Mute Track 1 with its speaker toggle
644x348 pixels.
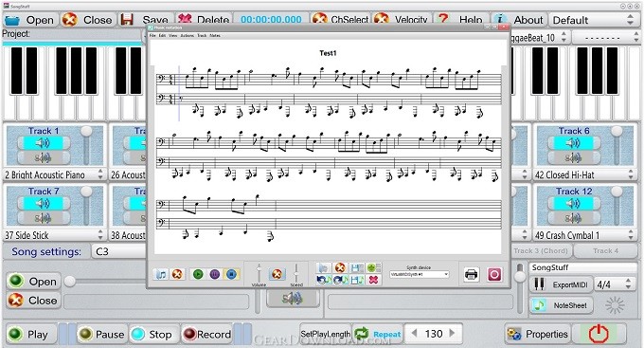[44, 143]
